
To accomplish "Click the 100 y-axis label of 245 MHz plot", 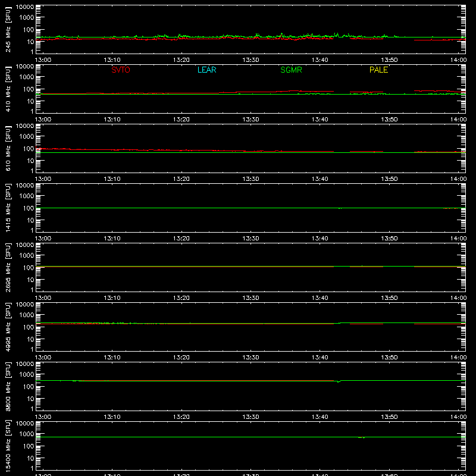I will 29,30.
